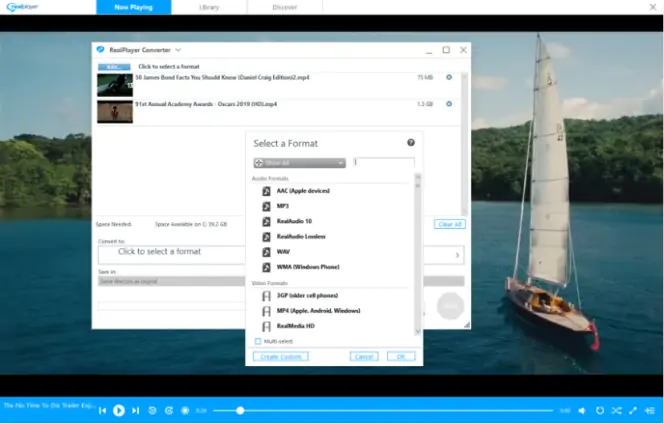Rewind with the skip-back seconds icon
The image size is (664, 424).
pyautogui.click(x=152, y=410)
